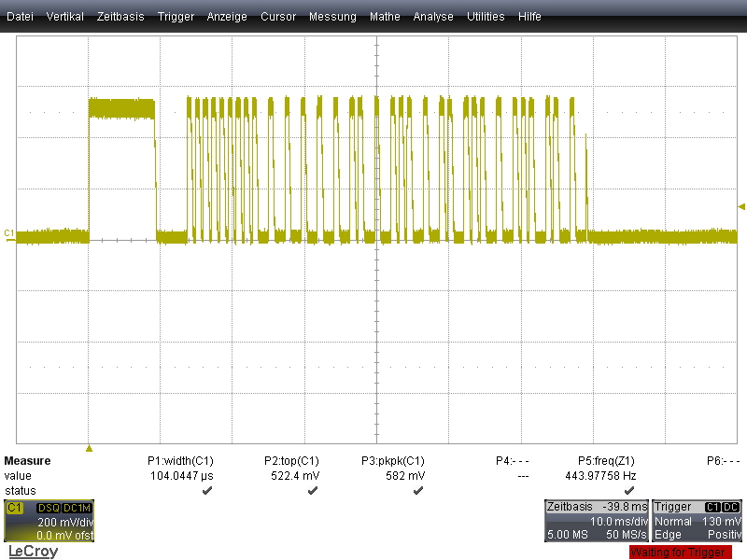
Task: Click the trigger level arrow at right edge
Action: pos(741,206)
